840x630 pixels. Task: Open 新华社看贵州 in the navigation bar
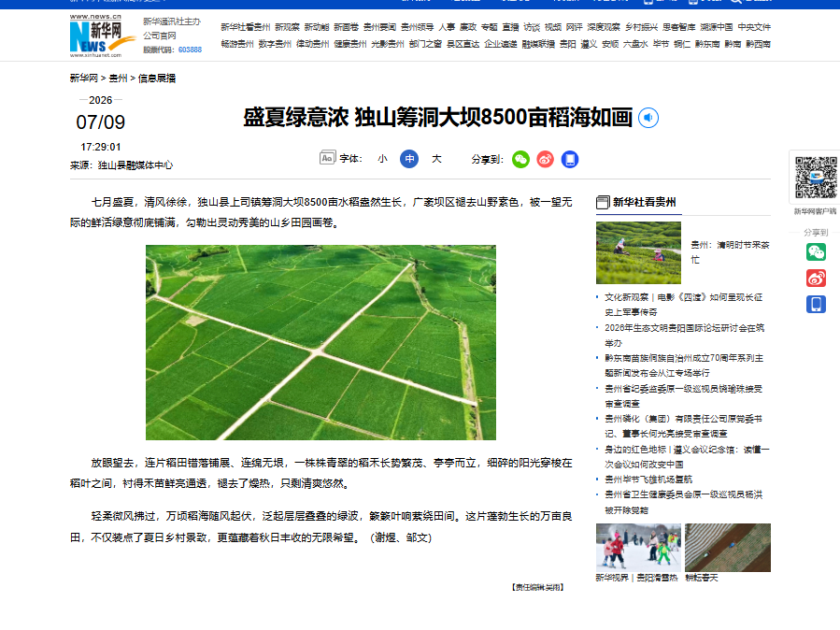pyautogui.click(x=246, y=27)
